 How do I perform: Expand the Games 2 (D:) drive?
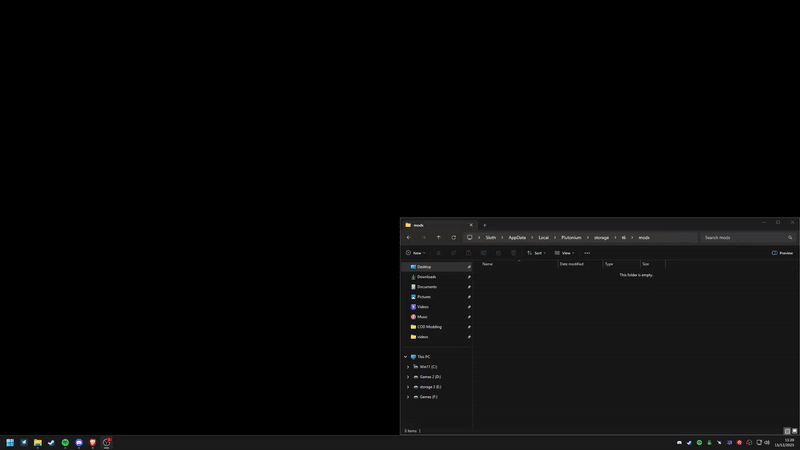[x=408, y=377]
